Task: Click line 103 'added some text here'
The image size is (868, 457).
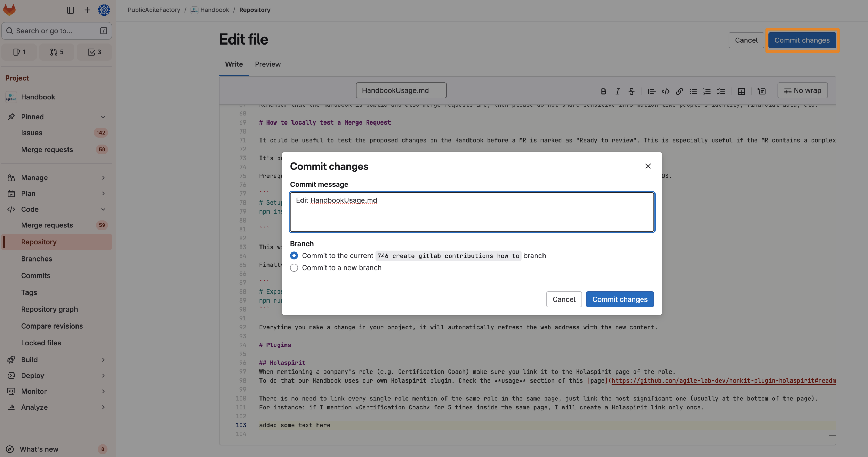Action: click(295, 425)
